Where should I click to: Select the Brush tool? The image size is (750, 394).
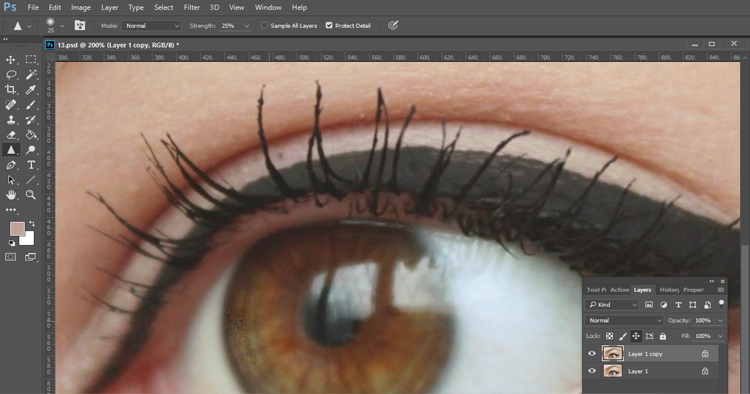(31, 105)
